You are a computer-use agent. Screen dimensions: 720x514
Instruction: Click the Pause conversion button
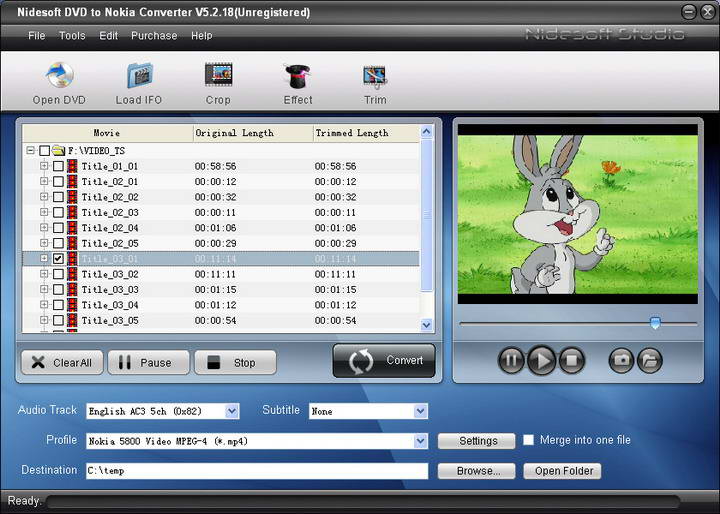(148, 362)
